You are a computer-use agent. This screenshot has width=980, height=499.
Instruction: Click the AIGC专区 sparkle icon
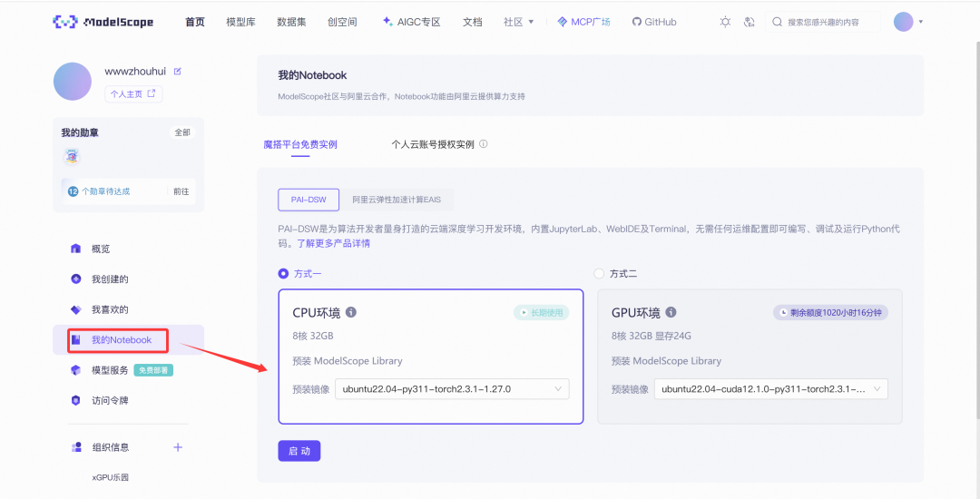(x=387, y=21)
